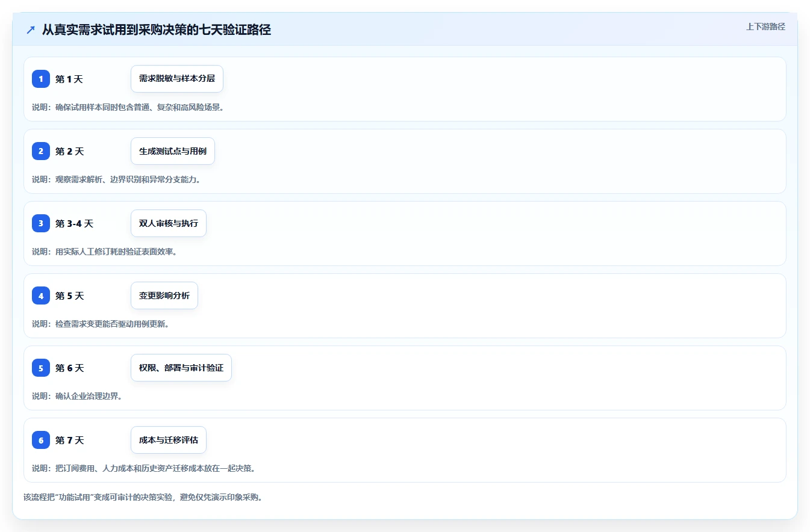Select the 第 5 天 label
810x532 pixels.
(x=69, y=295)
